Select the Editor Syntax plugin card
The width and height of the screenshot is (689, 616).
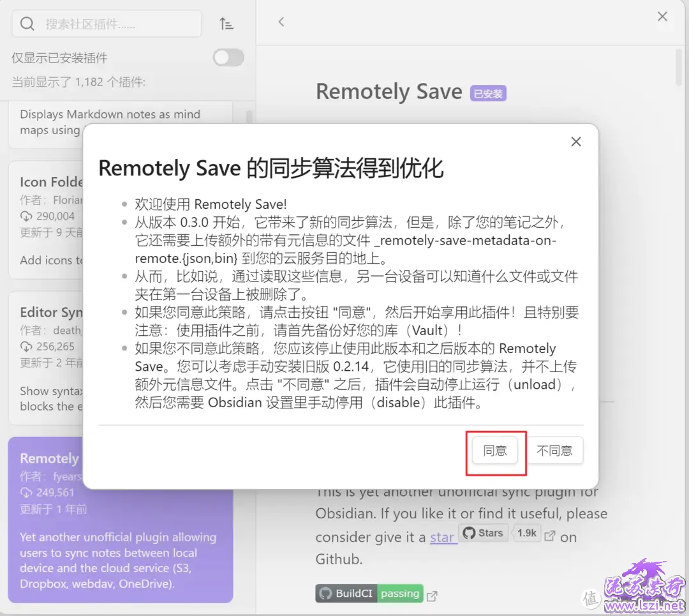tap(46, 358)
